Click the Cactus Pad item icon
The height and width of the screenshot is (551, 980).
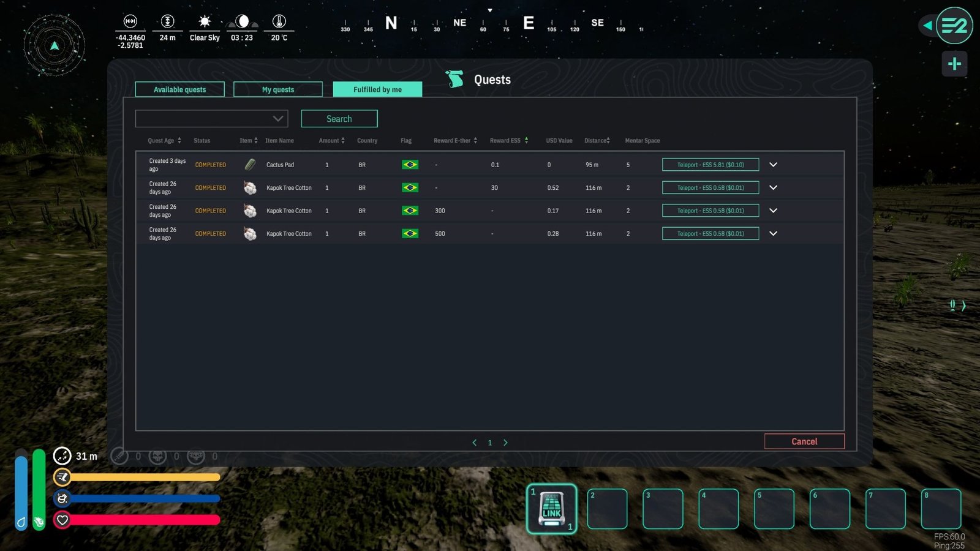coord(250,165)
